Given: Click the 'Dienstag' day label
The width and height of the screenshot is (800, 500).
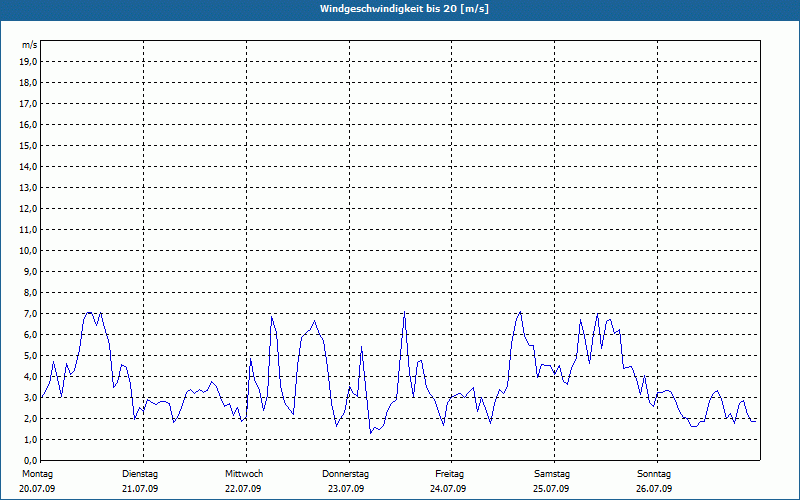Looking at the screenshot, I should click(140, 474).
